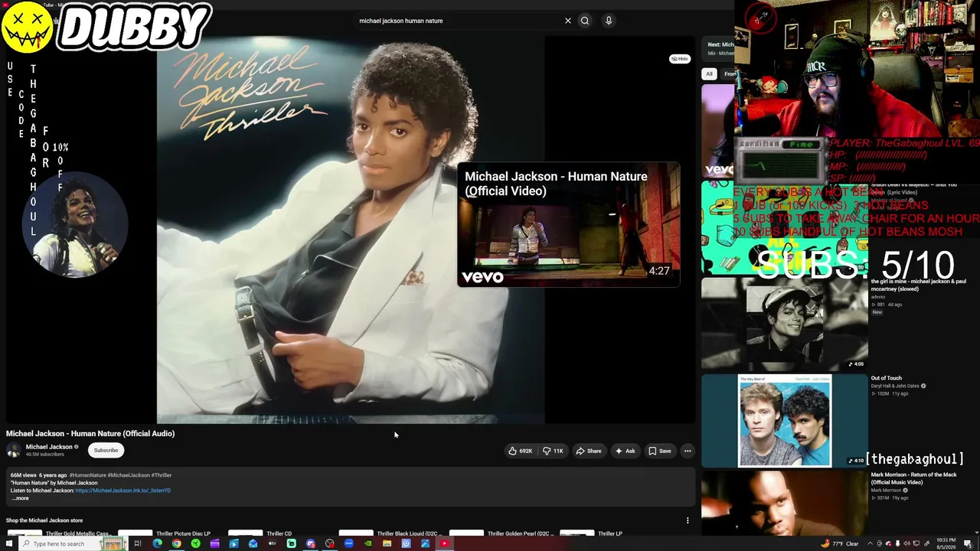
Task: Launch Google Chrome from the taskbar
Action: click(176, 543)
